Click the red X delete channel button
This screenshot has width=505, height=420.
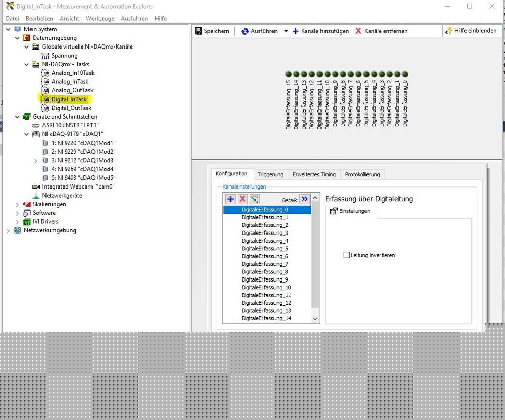[243, 199]
